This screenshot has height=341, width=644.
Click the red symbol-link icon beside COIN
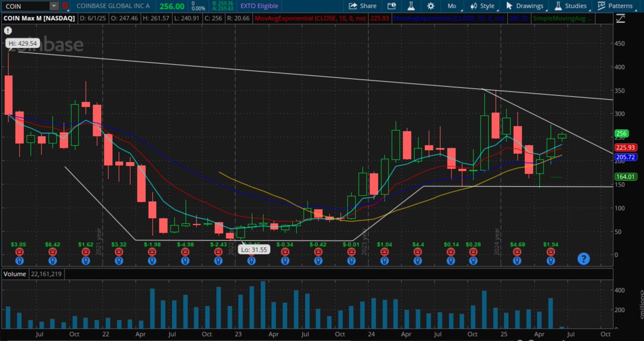[x=65, y=6]
